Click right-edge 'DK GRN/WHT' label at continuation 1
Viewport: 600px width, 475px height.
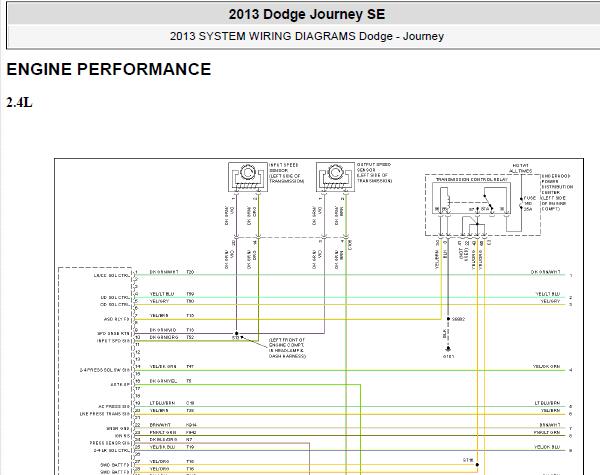(x=546, y=272)
